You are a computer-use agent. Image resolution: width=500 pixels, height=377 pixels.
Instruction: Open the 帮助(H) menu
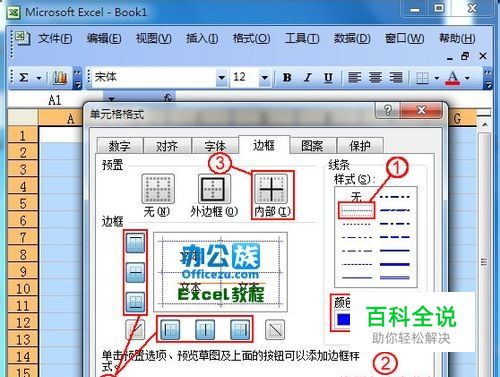pyautogui.click(x=457, y=39)
